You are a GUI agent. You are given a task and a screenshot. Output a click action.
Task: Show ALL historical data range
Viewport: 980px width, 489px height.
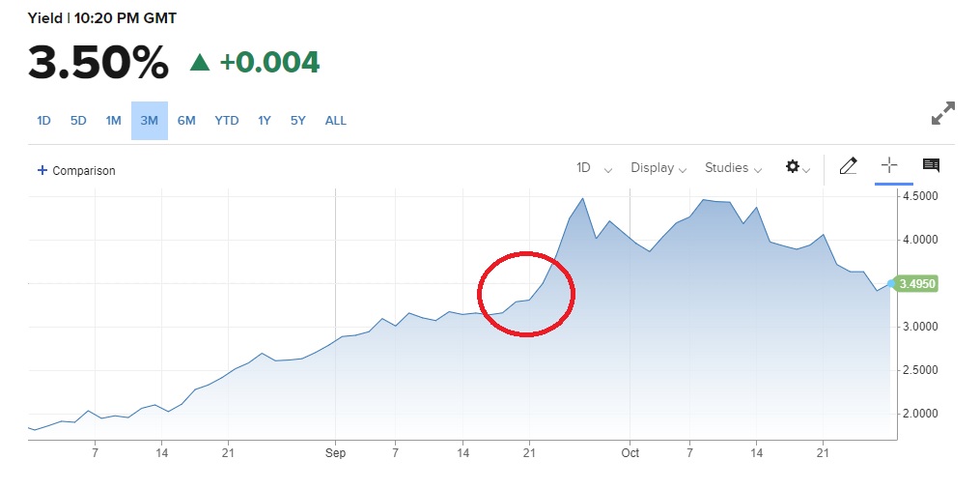(x=336, y=121)
